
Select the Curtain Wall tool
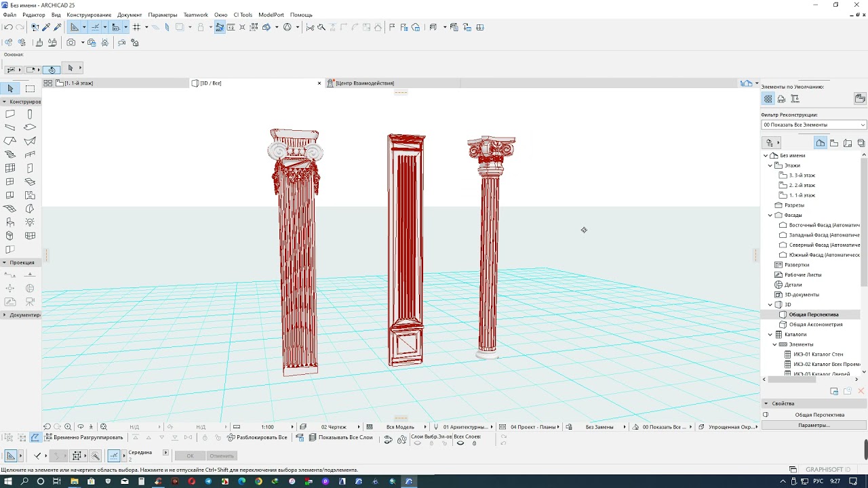[x=10, y=168]
